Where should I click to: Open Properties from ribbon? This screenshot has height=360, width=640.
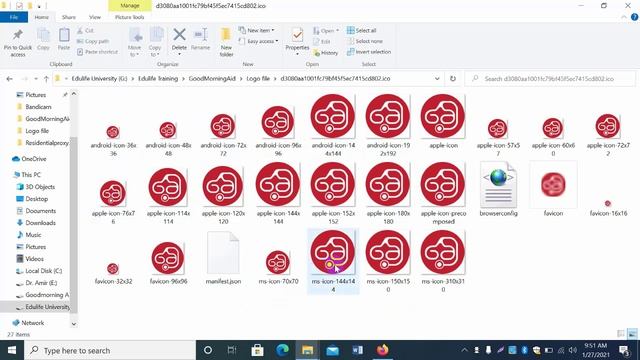click(297, 42)
